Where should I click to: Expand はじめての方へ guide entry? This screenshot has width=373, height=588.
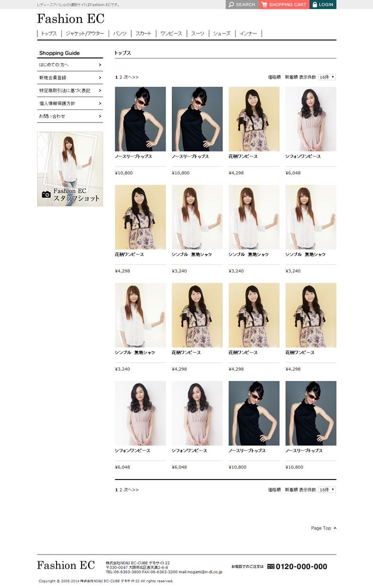point(70,65)
